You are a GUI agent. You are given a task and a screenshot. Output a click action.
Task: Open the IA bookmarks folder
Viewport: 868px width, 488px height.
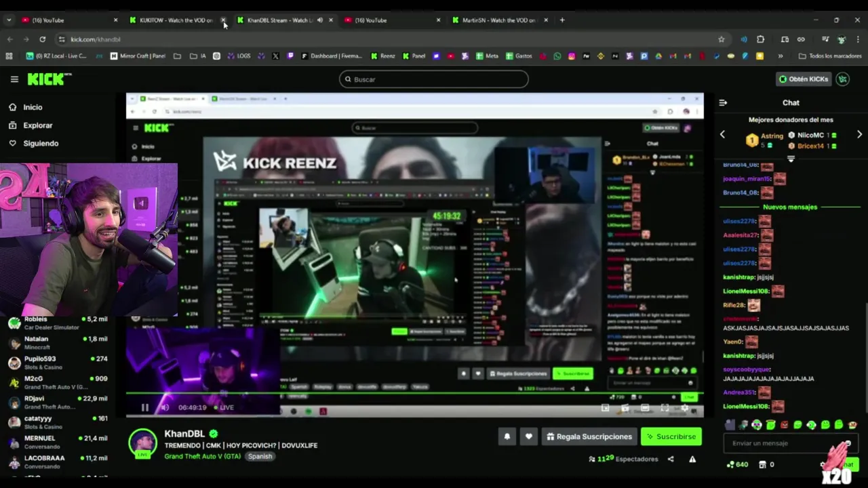pyautogui.click(x=198, y=56)
